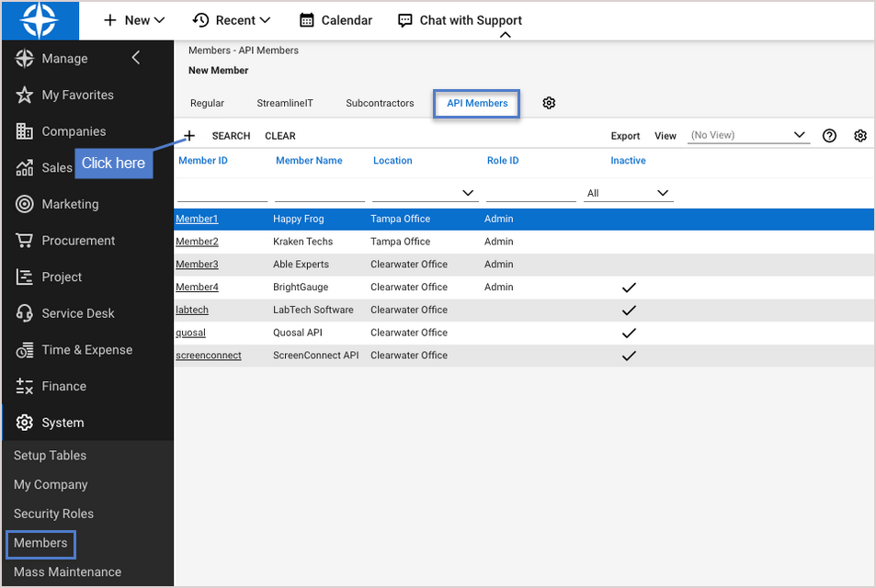Viewport: 876px width, 588px height.
Task: Click the Member Name filter field
Action: tap(320, 193)
